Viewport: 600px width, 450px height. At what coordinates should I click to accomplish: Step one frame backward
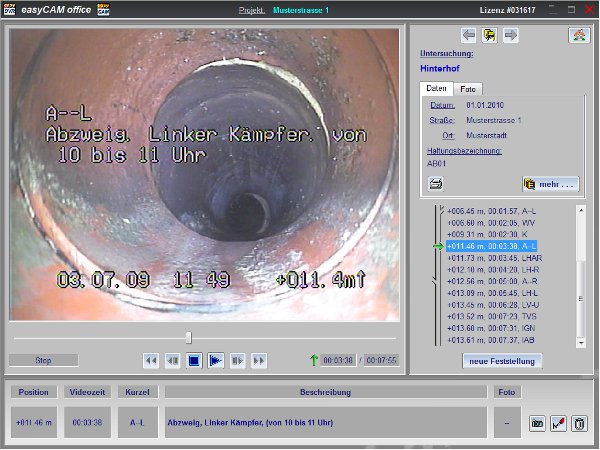[x=173, y=360]
